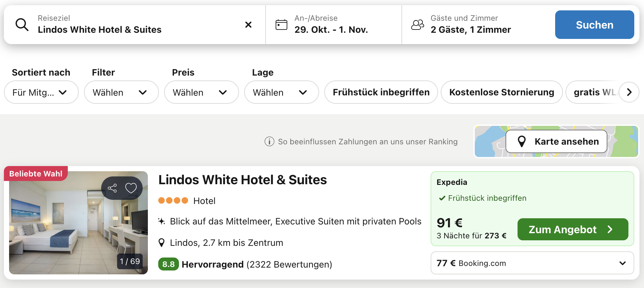Screen dimensions: 644x288
Task: Click the blue Suchen button
Action: click(x=594, y=25)
